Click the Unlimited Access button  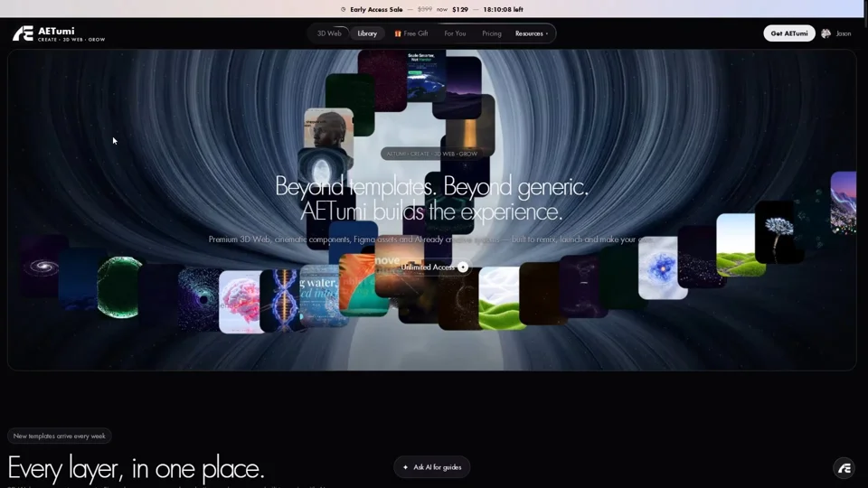point(434,267)
